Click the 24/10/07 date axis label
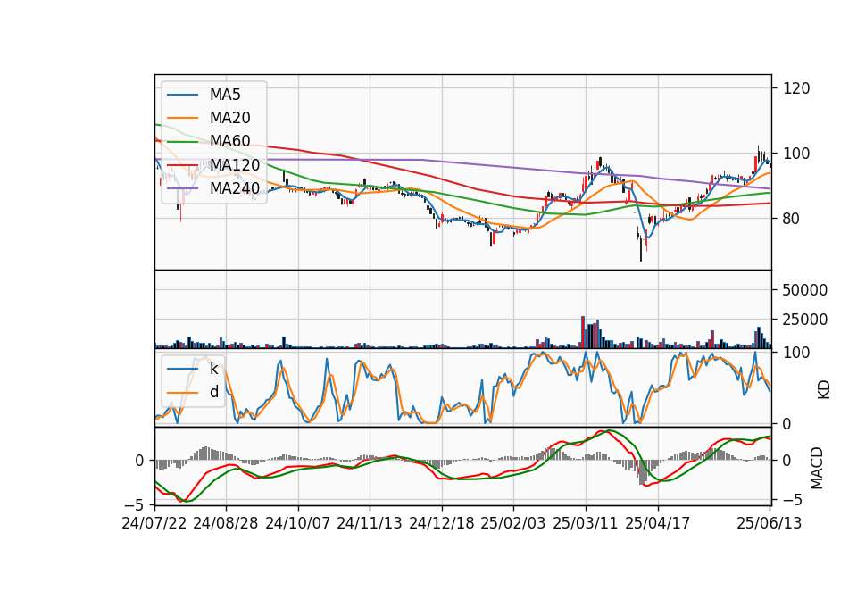Screen dimensions: 857x616 pos(298,523)
